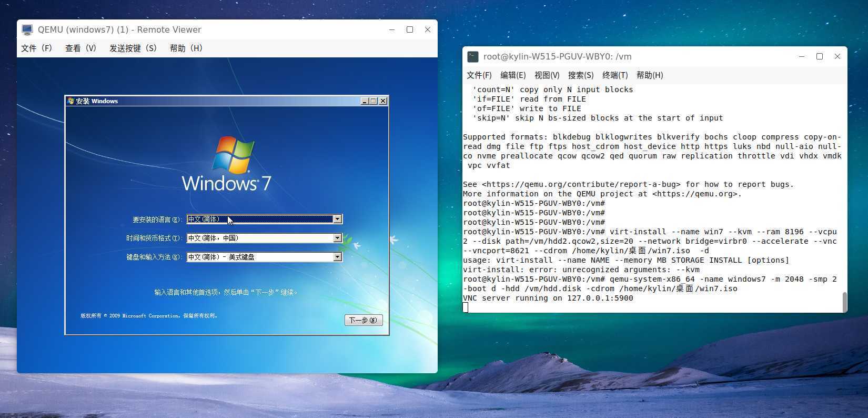Click the 'count=N' copy only line in terminal
This screenshot has height=418, width=868.
553,89
